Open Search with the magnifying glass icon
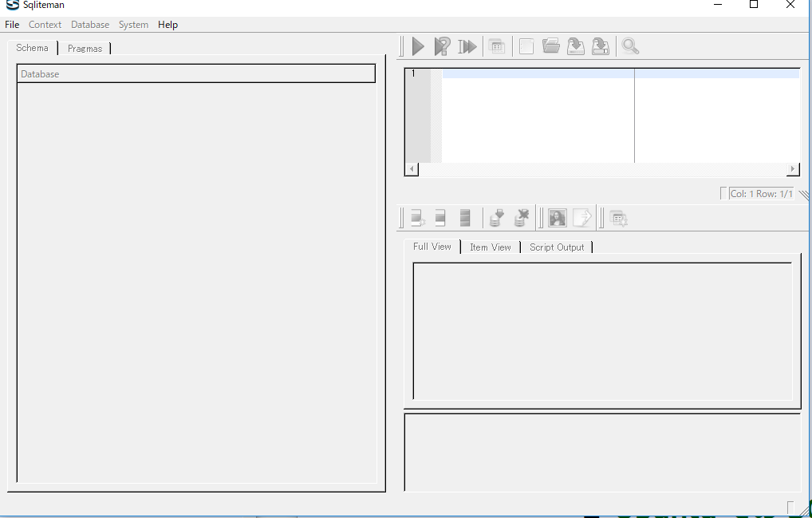 (x=630, y=47)
